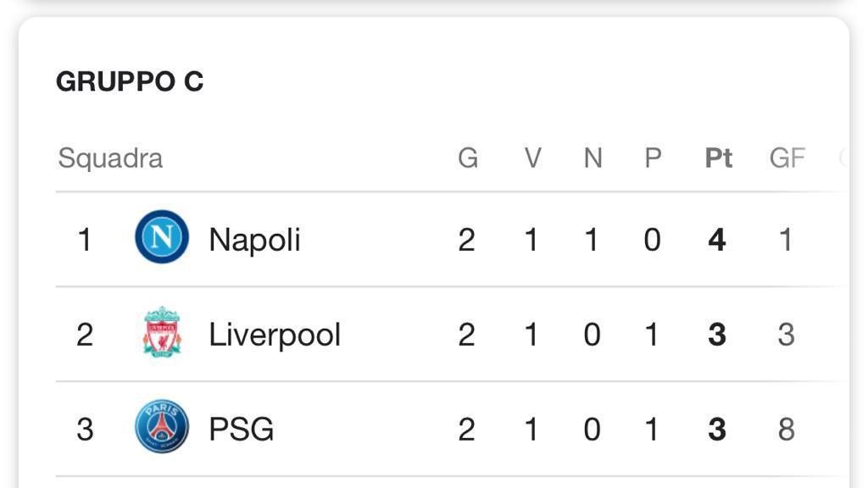Image resolution: width=868 pixels, height=488 pixels.
Task: Sort by the N column header
Action: (x=593, y=158)
